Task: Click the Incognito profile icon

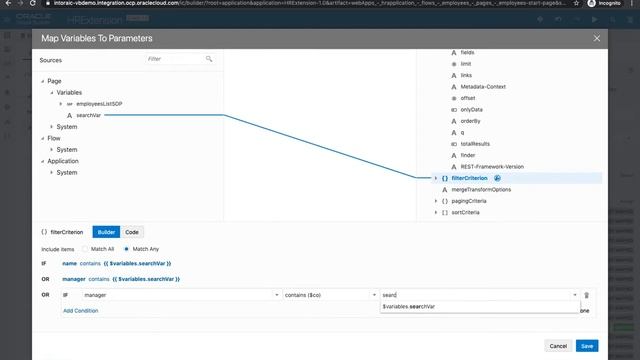Action: point(591,3)
